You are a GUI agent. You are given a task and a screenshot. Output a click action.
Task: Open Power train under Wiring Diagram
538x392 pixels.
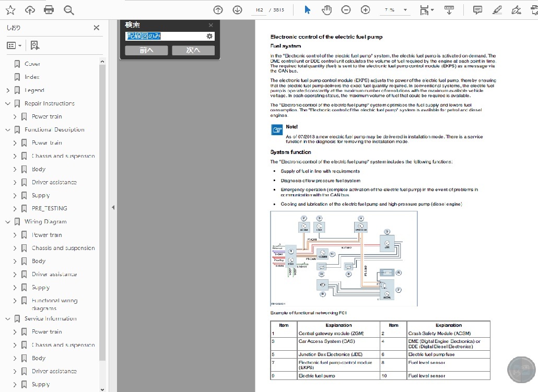click(x=47, y=235)
